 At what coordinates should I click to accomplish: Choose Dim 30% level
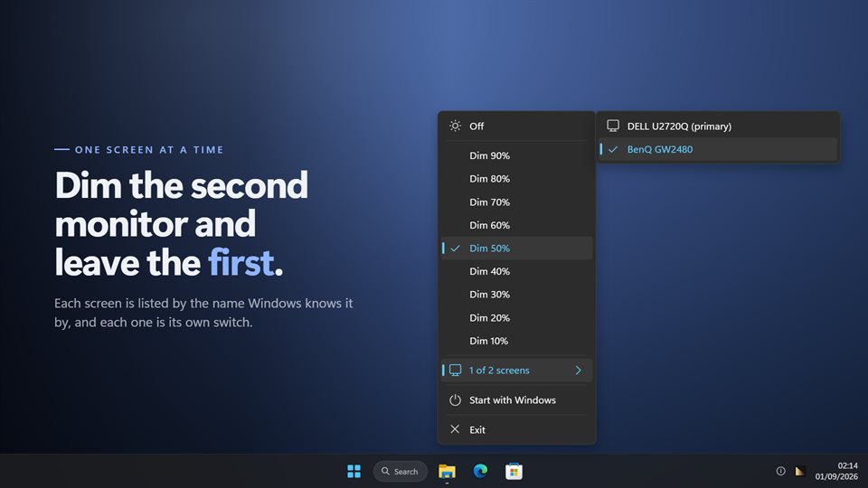pyautogui.click(x=516, y=295)
